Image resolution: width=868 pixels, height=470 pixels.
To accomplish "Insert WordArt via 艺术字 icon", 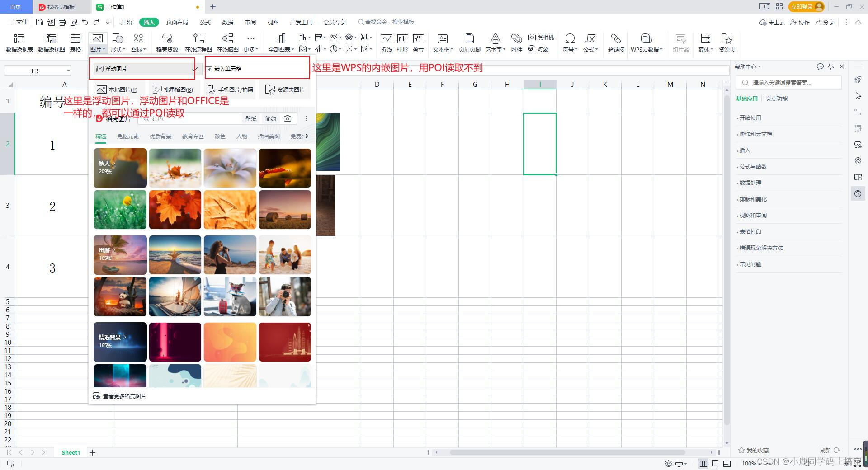I will click(x=495, y=42).
